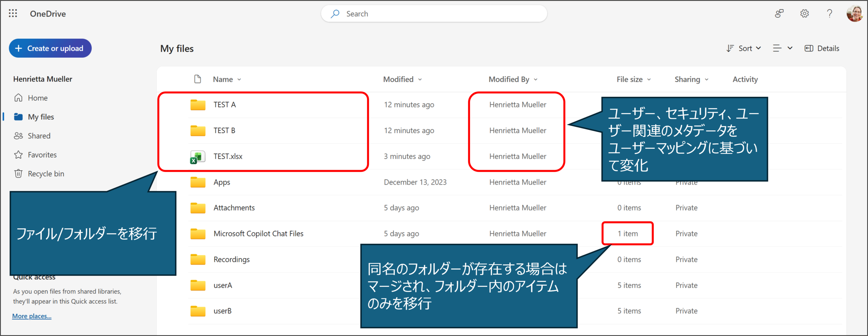Click the userB folder icon
The image size is (868, 336).
click(x=198, y=311)
